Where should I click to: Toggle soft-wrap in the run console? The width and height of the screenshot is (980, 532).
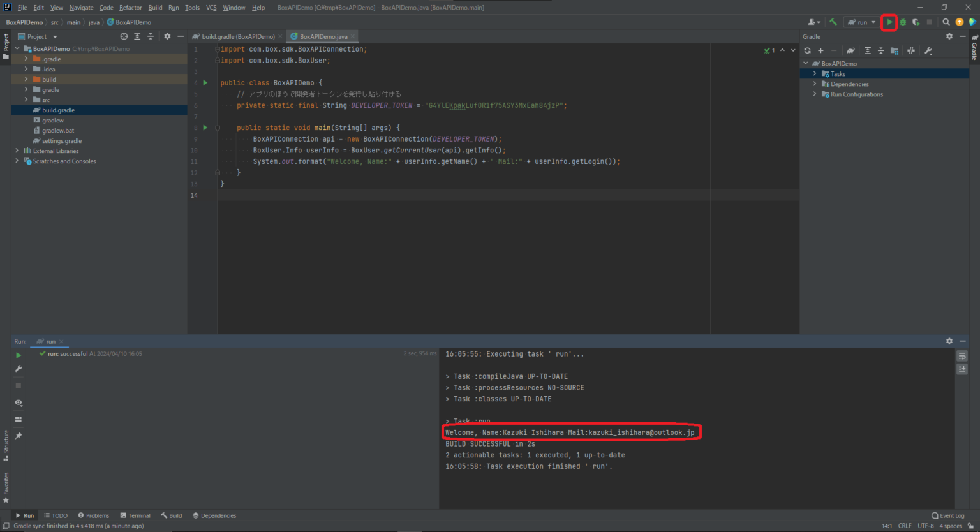tap(962, 356)
